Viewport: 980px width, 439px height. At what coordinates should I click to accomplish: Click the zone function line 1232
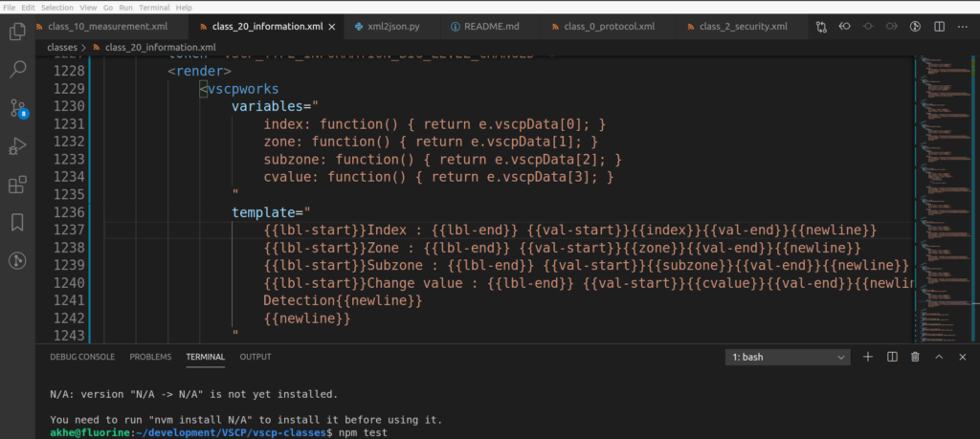click(x=431, y=142)
